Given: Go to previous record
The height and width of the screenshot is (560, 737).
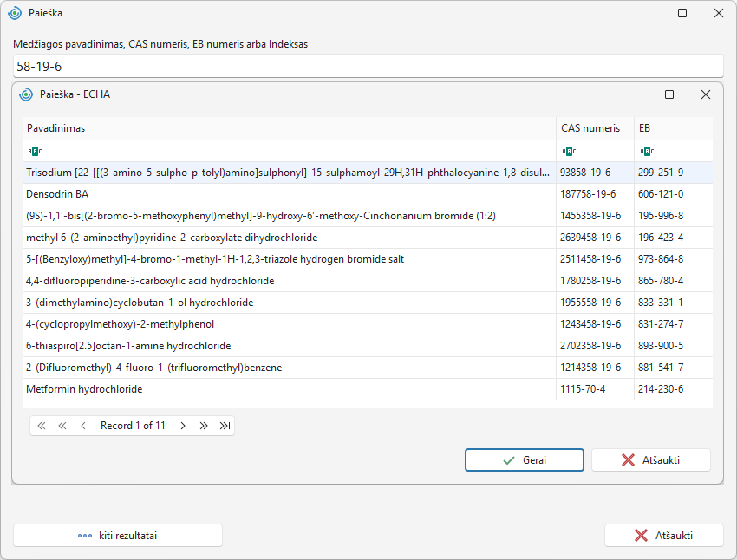Looking at the screenshot, I should [83, 426].
